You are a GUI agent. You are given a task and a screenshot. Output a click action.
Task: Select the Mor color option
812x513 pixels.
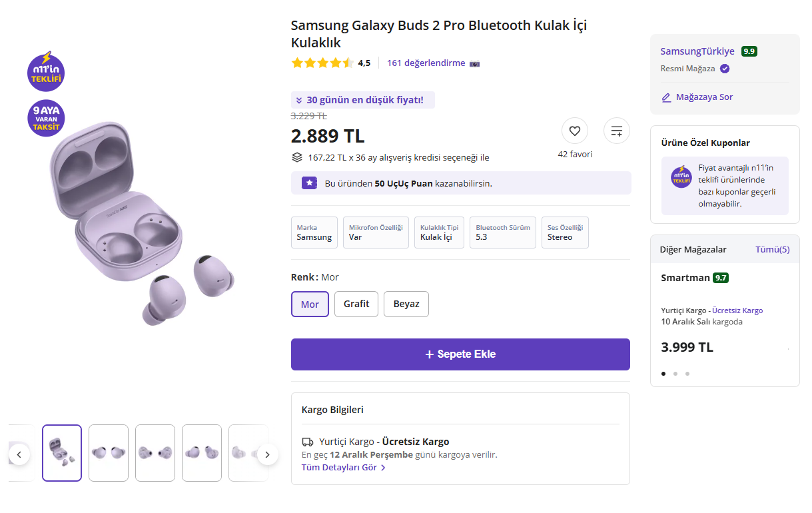coord(310,304)
